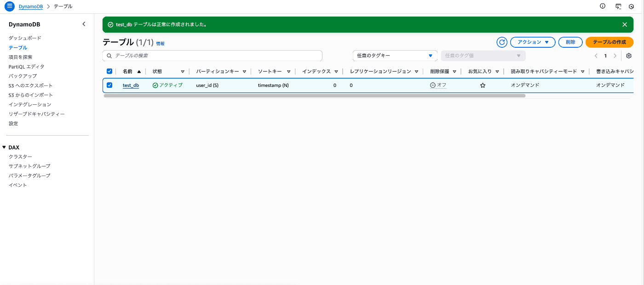Open サブネットグループ in the sidebar
This screenshot has height=285, width=644.
tap(29, 166)
